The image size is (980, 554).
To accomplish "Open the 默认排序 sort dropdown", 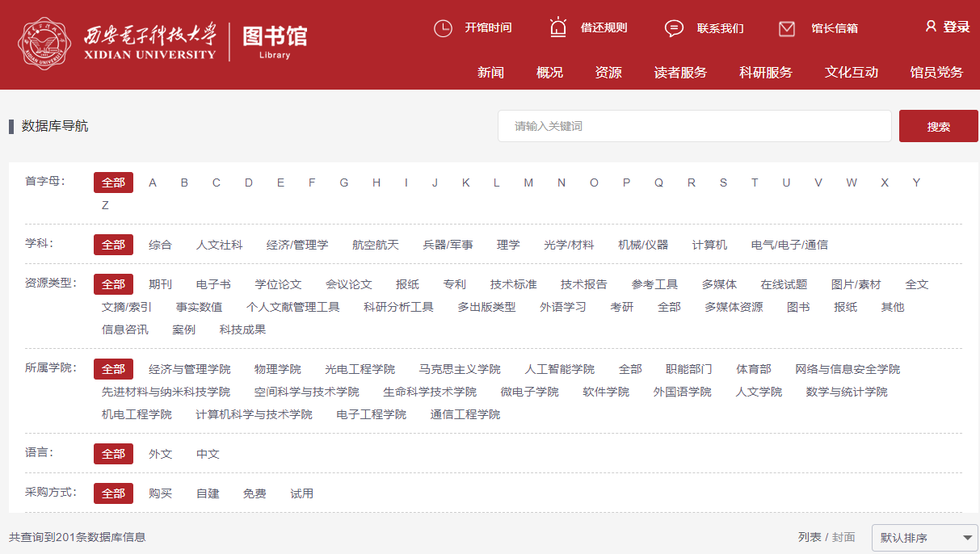I will click(x=924, y=538).
